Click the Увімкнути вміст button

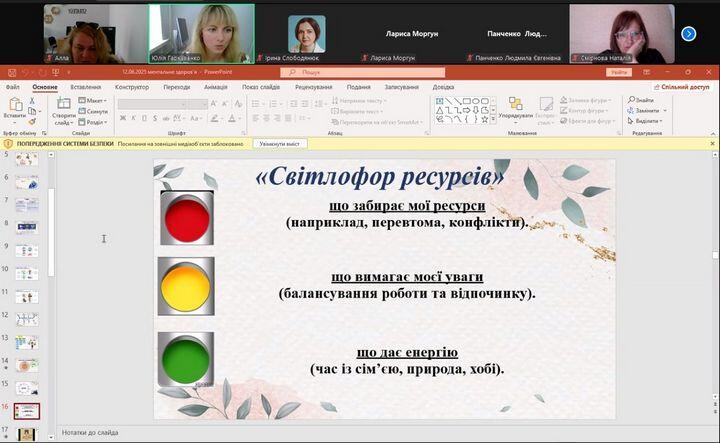[x=280, y=144]
